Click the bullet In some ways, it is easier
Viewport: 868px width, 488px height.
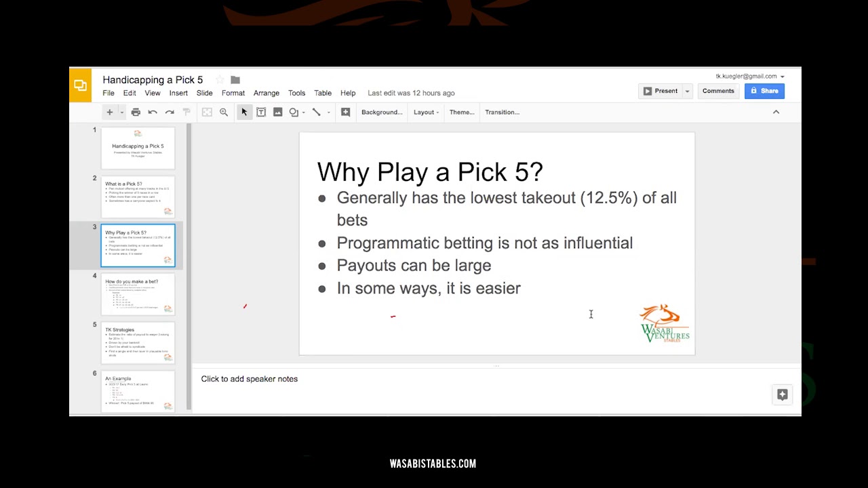(x=429, y=288)
